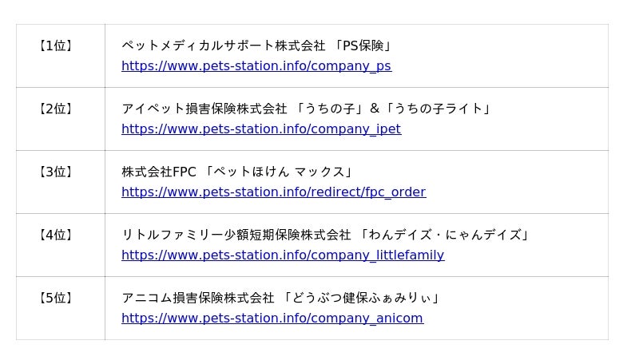Click the 【5位】 rank cell

tap(56, 299)
